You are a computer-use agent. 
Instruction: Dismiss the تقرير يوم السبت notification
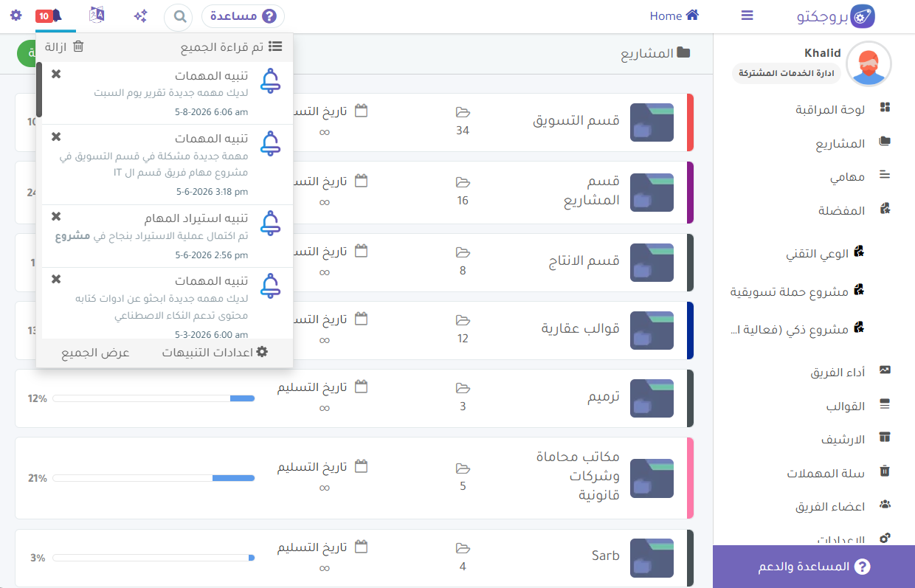(x=56, y=74)
